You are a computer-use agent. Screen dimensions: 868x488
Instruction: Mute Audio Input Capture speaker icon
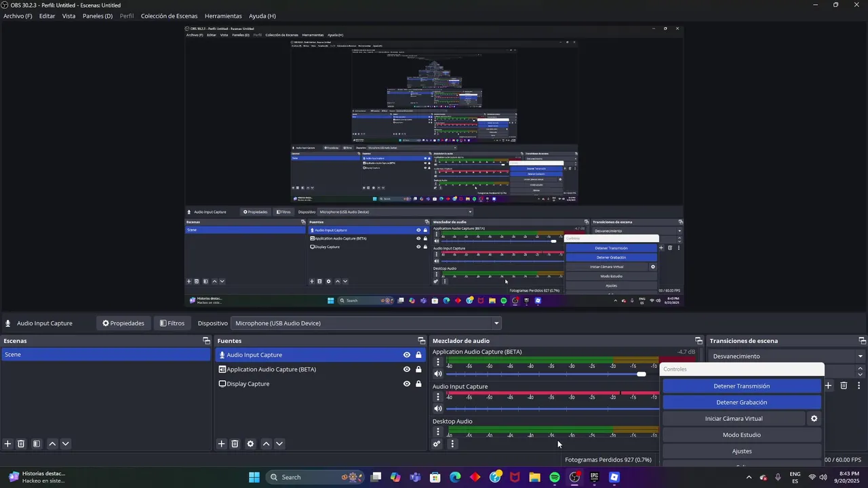pos(438,409)
